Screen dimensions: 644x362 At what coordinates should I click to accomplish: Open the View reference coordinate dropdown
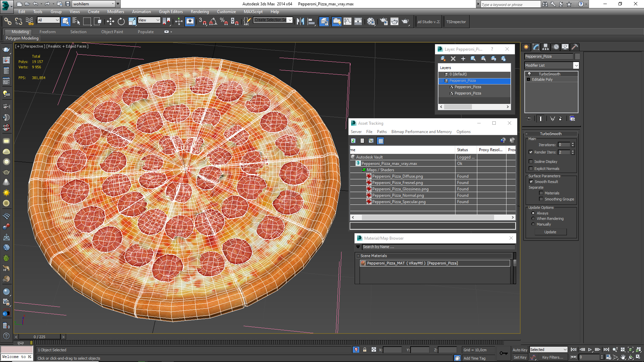[x=149, y=20]
